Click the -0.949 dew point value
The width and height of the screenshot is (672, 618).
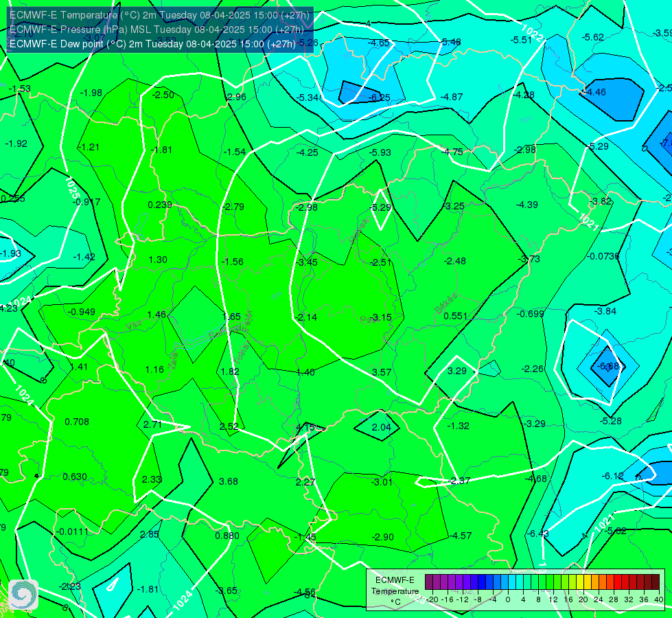coord(82,312)
